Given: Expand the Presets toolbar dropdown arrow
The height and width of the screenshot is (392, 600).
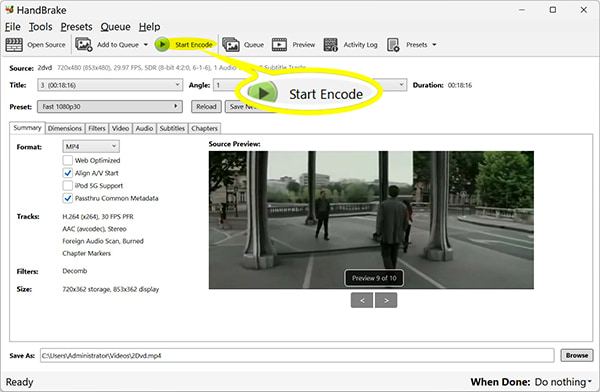Looking at the screenshot, I should coord(434,45).
